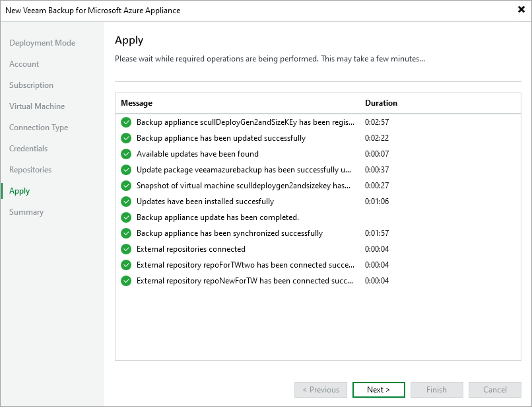
Task: Click the duration of "External repositories connected"
Action: pos(377,249)
